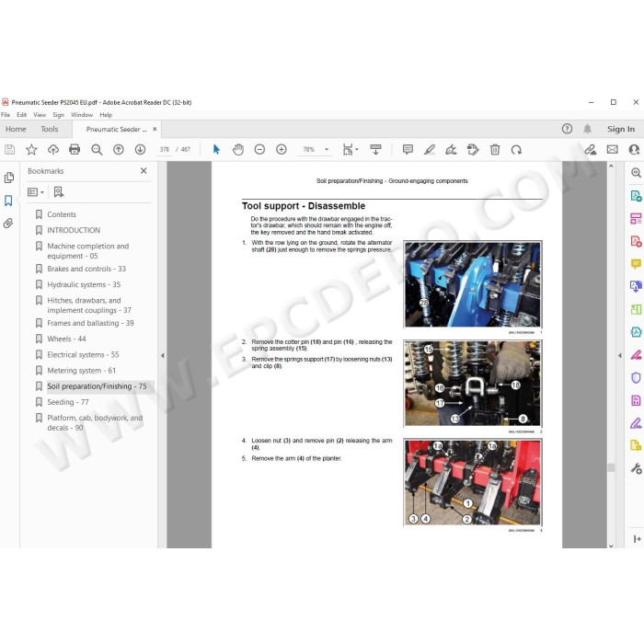The width and height of the screenshot is (644, 644).
Task: Click the scroll down arrow
Action: click(x=611, y=546)
